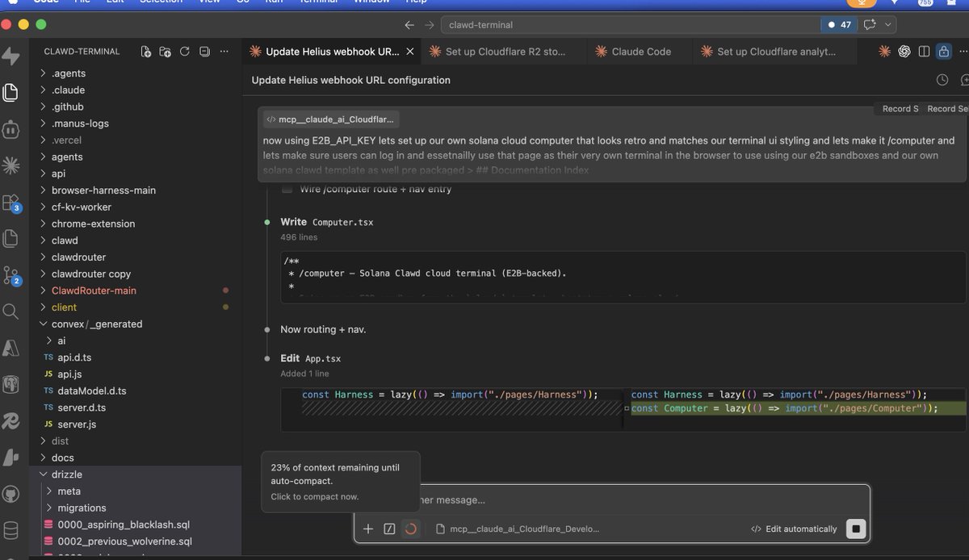Open App.tsx from Edit step
The height and width of the screenshot is (560, 969).
pyautogui.click(x=323, y=358)
